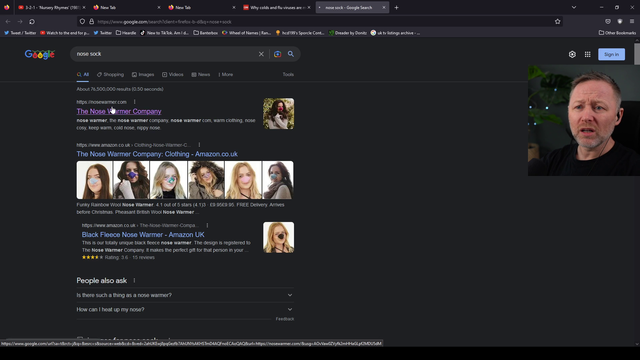Click the Black Fleece Nose Warmer thumbnail
The width and height of the screenshot is (640, 360).
278,238
